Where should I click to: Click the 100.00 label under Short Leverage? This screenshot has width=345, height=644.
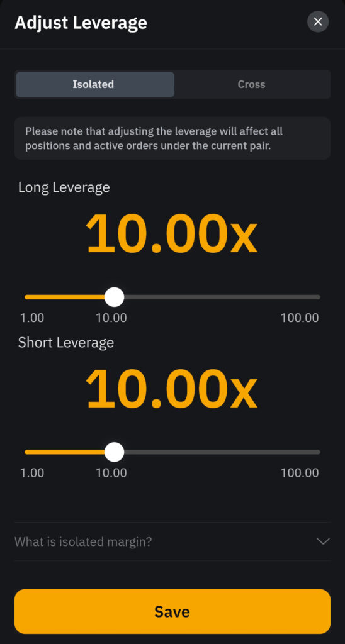coord(300,473)
